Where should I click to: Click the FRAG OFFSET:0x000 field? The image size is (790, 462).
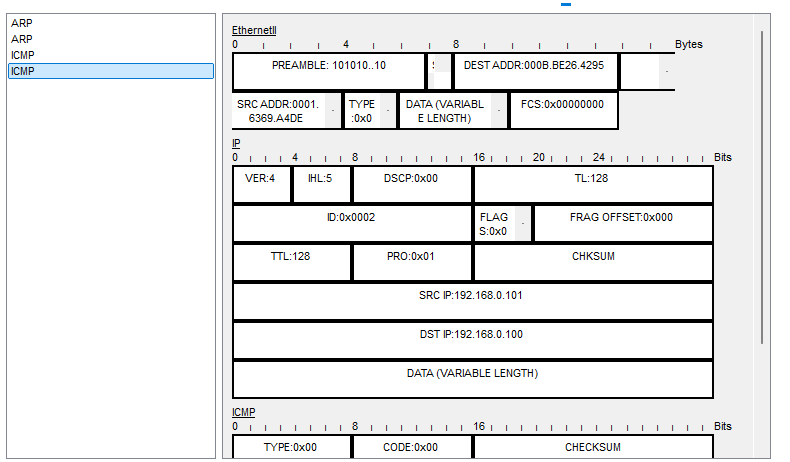pyautogui.click(x=621, y=217)
